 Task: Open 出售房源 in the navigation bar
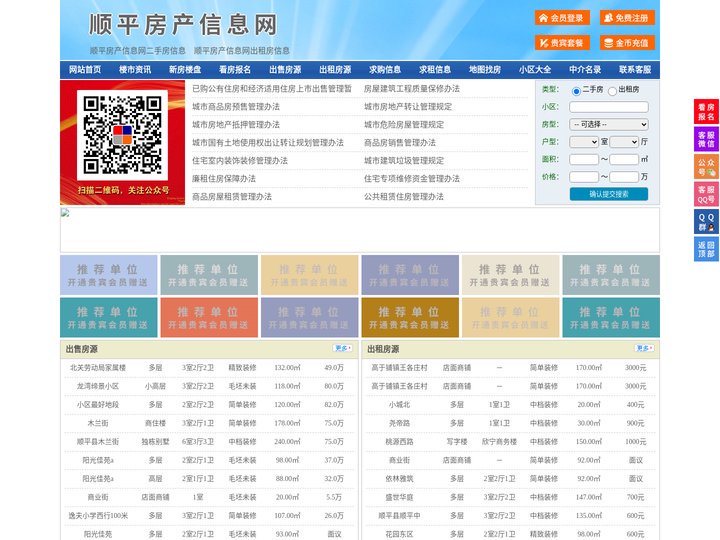pyautogui.click(x=285, y=70)
